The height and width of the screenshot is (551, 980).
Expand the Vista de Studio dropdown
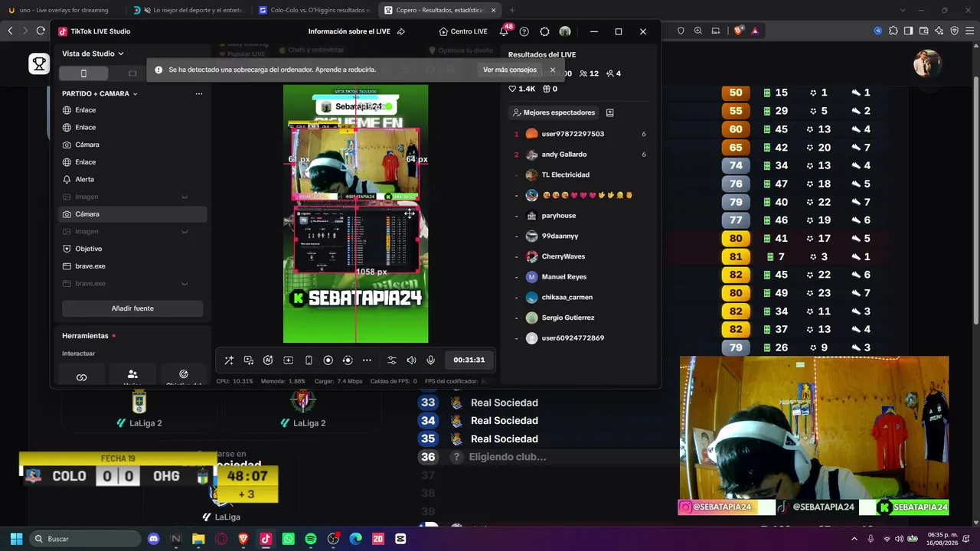[93, 54]
